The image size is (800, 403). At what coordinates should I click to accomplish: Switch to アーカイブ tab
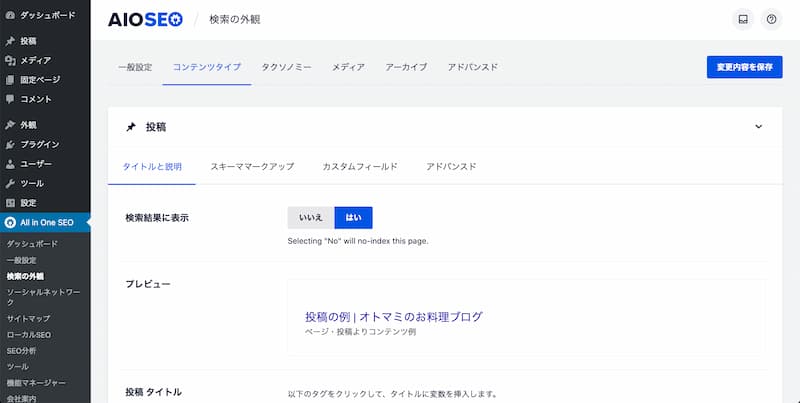406,67
